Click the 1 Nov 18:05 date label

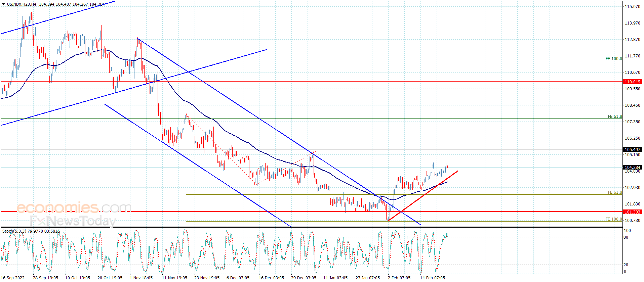pyautogui.click(x=141, y=278)
